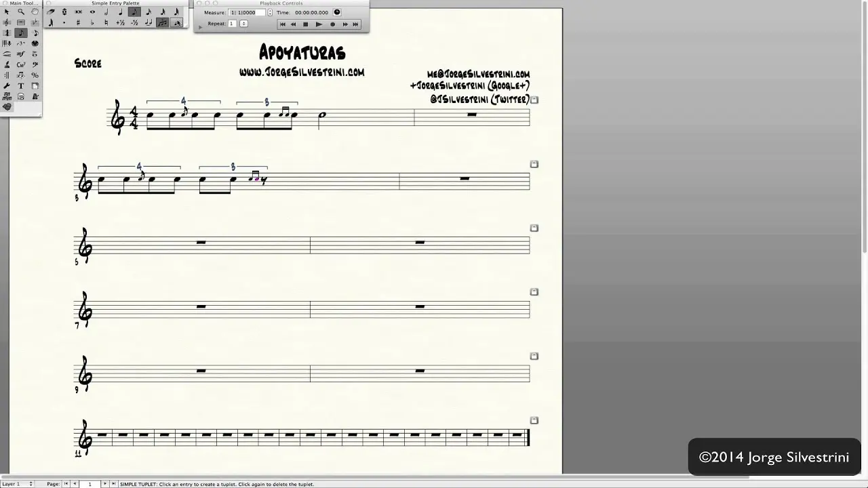Choose the Speedy Entry tool

pos(35,33)
